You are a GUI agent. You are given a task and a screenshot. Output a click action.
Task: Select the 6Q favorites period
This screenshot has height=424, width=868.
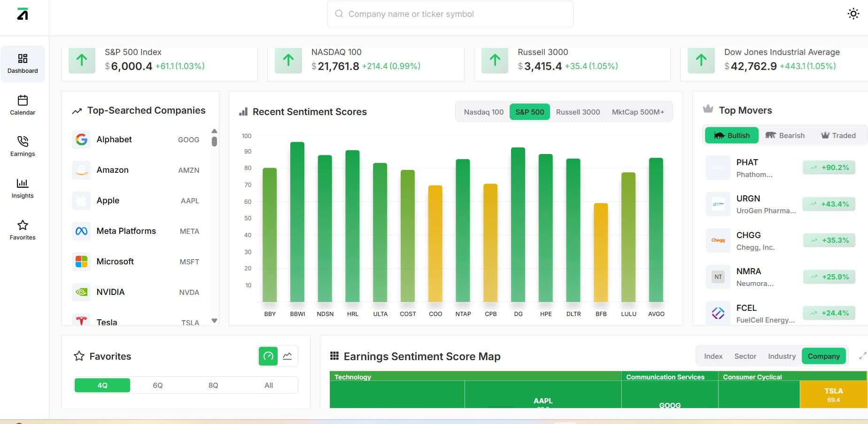pos(158,385)
